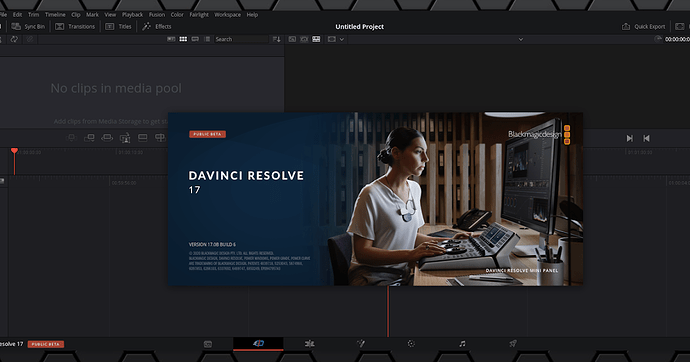This screenshot has height=362, width=690.
Task: Click the Untitled Project title
Action: pos(360,27)
